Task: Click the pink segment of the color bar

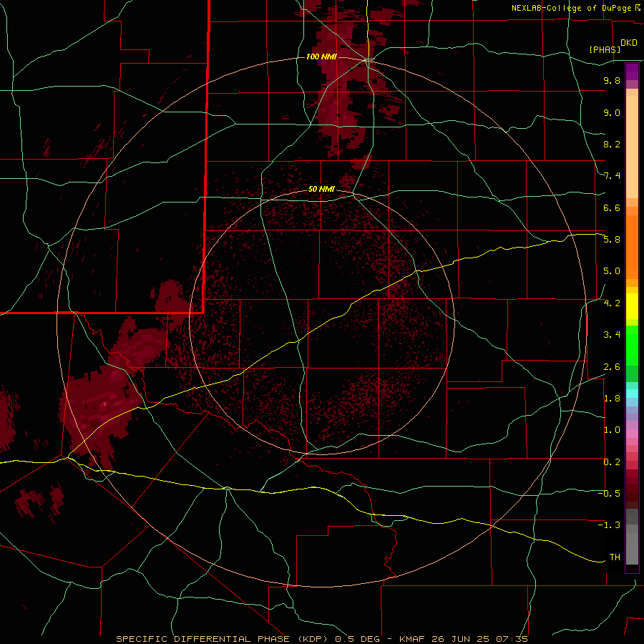Action: (632, 434)
